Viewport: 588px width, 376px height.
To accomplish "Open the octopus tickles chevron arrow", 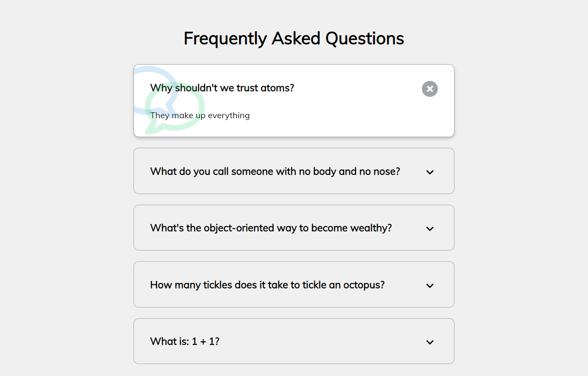I will click(x=430, y=286).
